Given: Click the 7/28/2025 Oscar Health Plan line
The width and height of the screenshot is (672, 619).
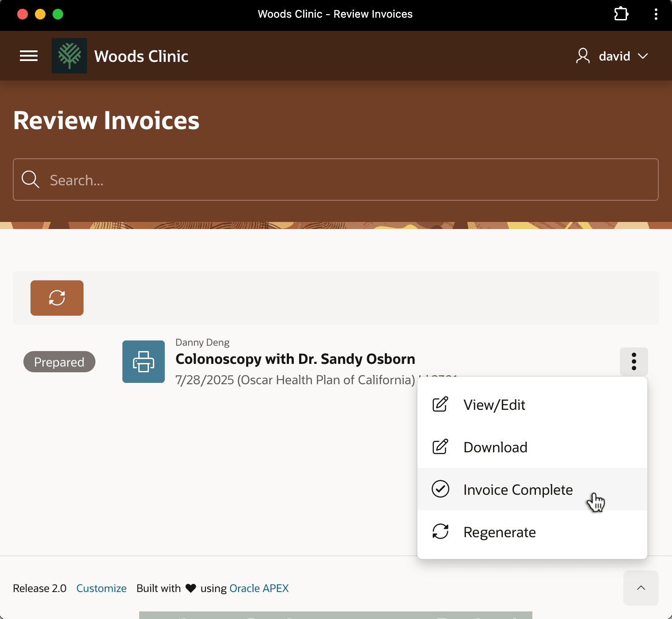Looking at the screenshot, I should (295, 380).
